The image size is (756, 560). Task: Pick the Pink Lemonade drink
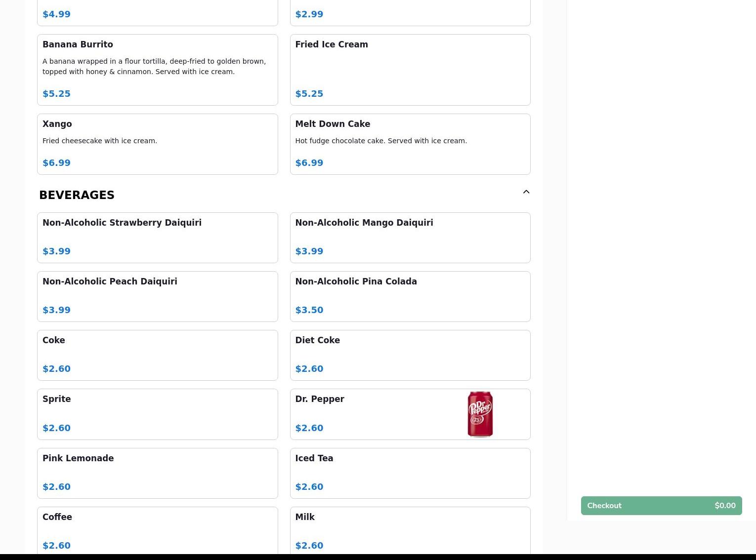click(x=157, y=473)
